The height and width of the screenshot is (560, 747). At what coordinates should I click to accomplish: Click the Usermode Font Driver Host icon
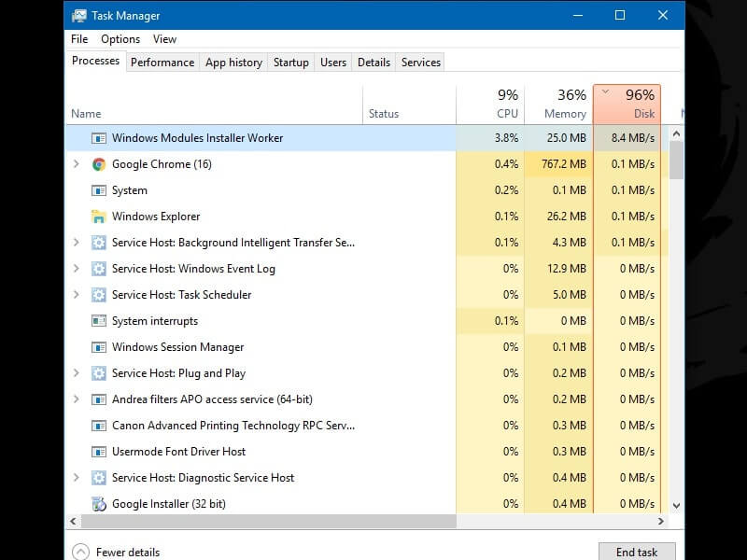click(99, 452)
